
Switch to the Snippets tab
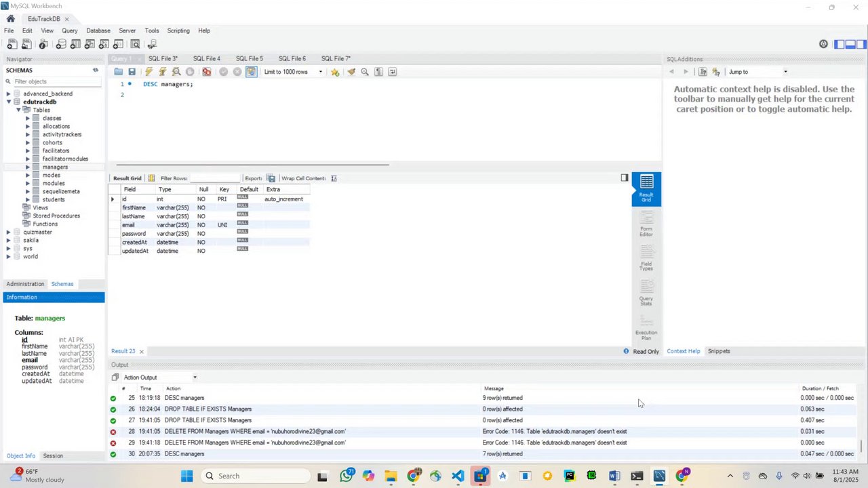click(719, 351)
